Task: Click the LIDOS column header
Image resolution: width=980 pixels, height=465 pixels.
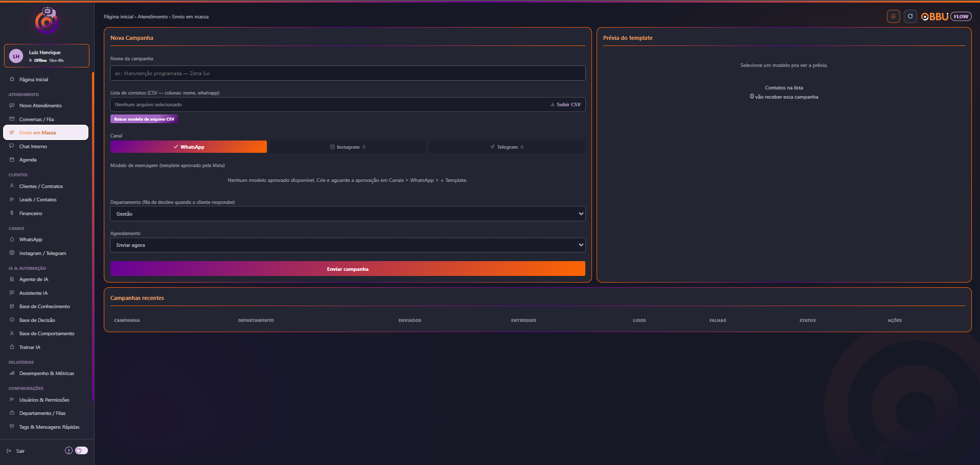Action: [x=639, y=320]
